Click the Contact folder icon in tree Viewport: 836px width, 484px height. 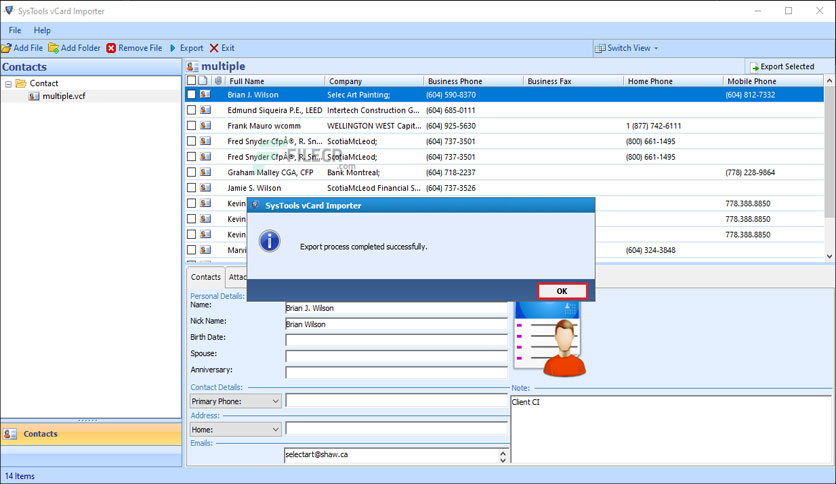click(21, 83)
